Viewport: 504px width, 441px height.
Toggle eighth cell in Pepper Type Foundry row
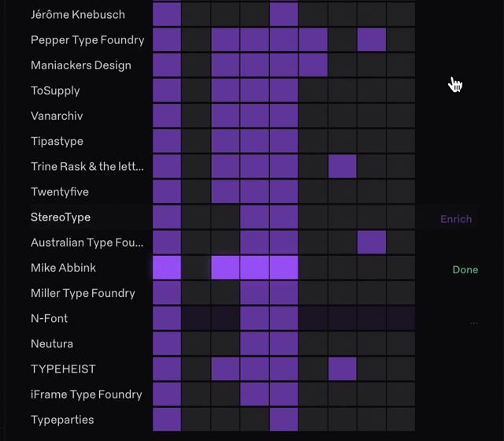pyautogui.click(x=372, y=39)
